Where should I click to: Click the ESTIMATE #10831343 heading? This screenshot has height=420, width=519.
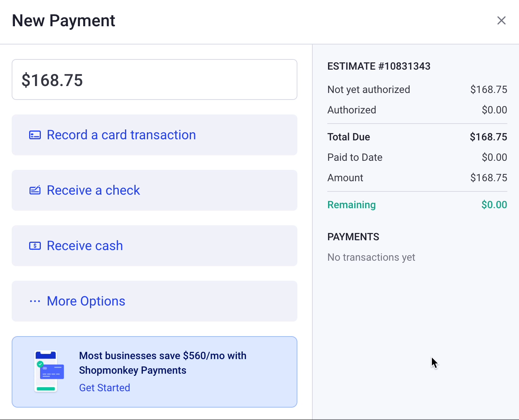tap(379, 66)
